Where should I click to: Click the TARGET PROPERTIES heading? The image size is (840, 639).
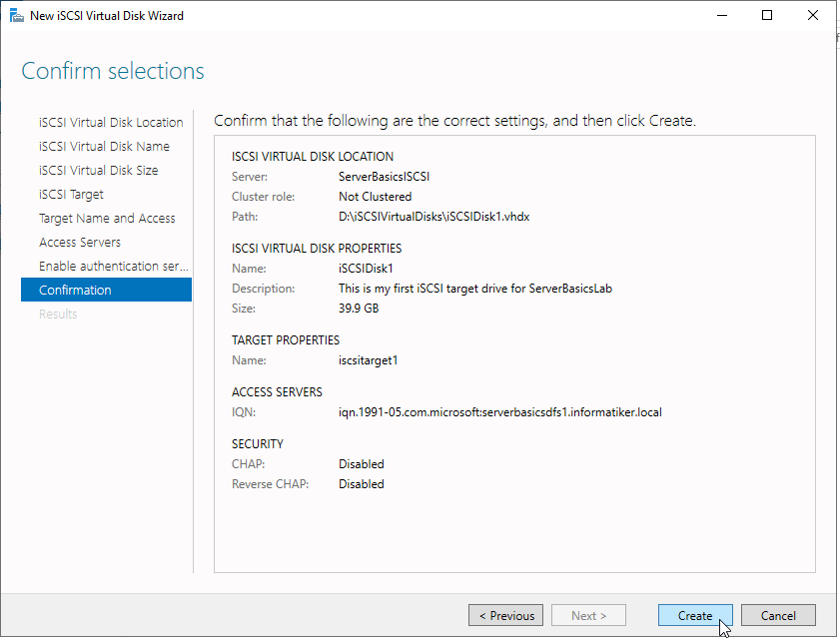pos(285,340)
